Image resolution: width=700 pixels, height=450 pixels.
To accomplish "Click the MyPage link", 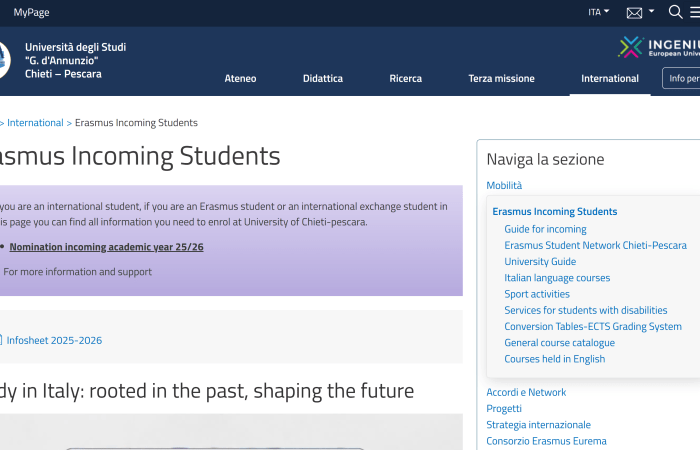I will click(x=31, y=13).
